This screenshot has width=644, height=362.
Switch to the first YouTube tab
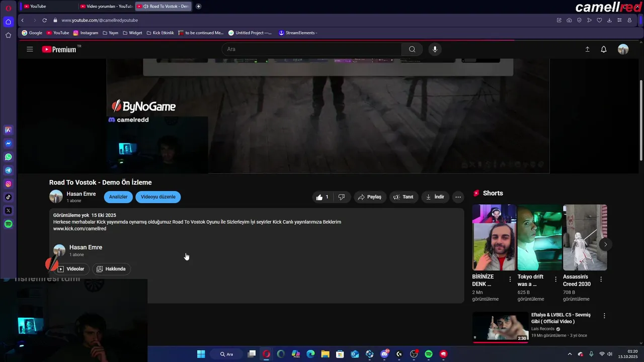(x=48, y=6)
